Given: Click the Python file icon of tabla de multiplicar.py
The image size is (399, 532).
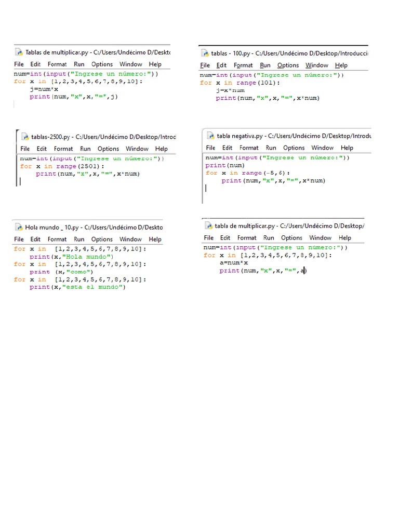Looking at the screenshot, I should click(x=208, y=225).
